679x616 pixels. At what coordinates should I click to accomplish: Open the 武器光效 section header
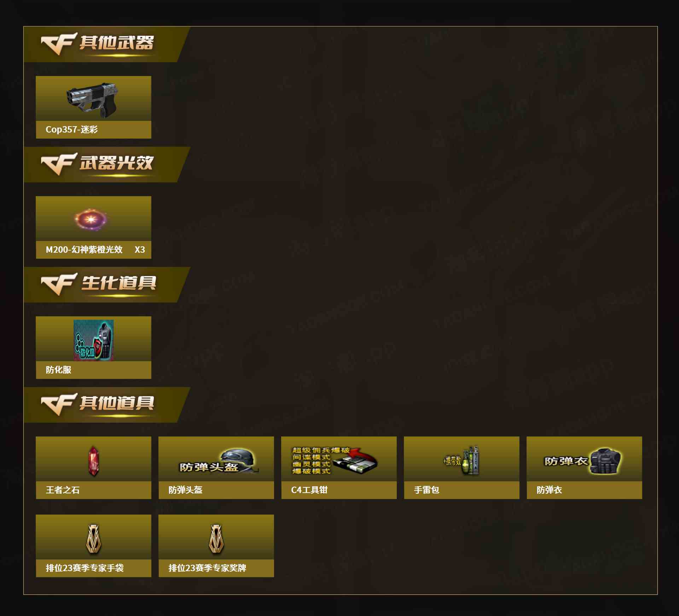point(107,165)
